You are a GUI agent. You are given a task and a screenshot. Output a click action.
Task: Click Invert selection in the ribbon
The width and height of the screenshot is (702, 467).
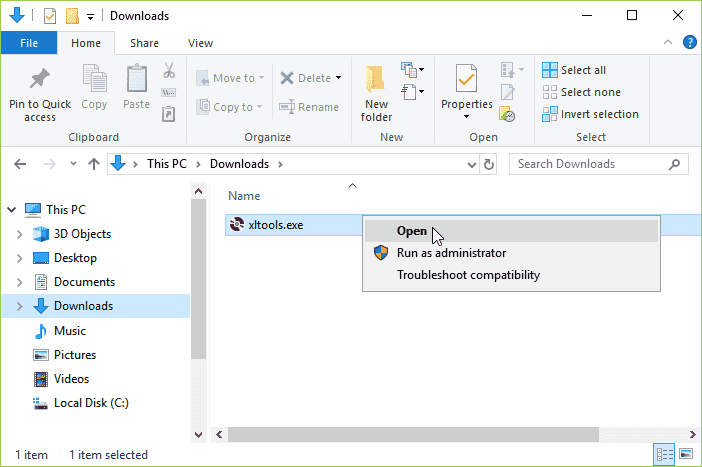(590, 114)
